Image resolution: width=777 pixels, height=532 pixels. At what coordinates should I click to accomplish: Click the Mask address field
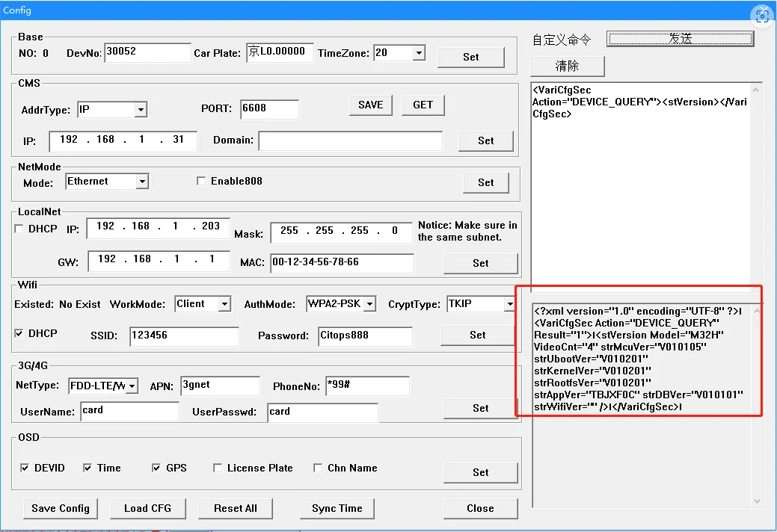341,232
